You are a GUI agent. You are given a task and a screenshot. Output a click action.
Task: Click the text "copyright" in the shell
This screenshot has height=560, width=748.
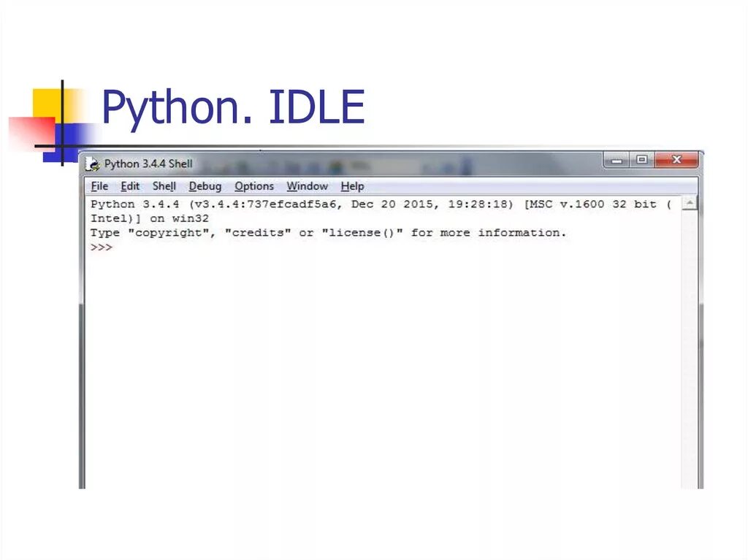pyautogui.click(x=169, y=233)
